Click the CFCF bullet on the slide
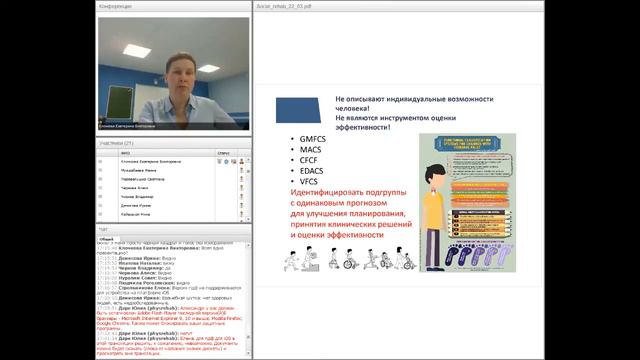This screenshot has height=360, width=640. [x=309, y=160]
